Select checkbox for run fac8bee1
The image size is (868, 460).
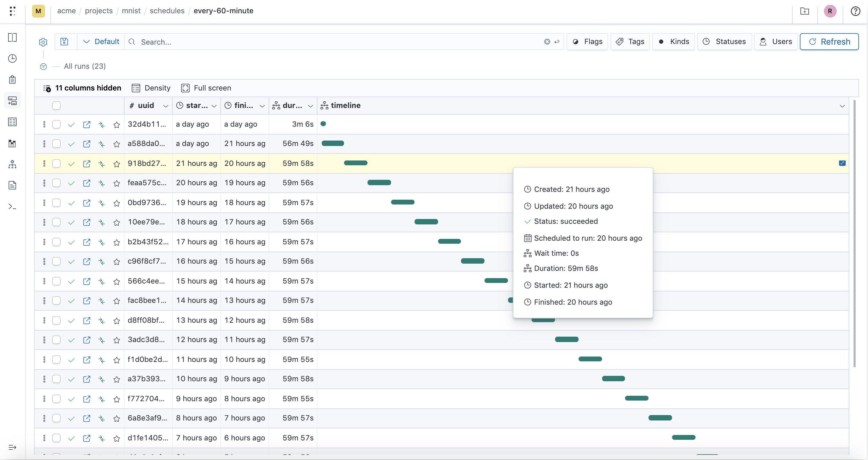[56, 301]
